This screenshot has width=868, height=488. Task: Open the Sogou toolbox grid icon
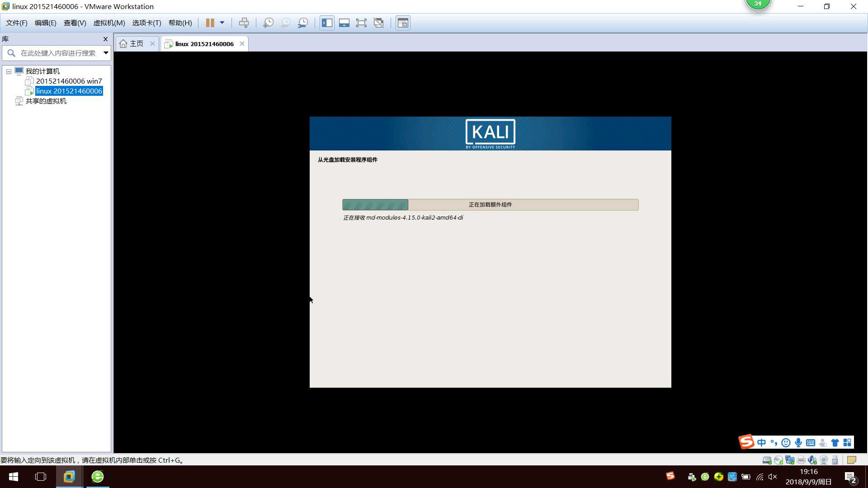point(847,443)
